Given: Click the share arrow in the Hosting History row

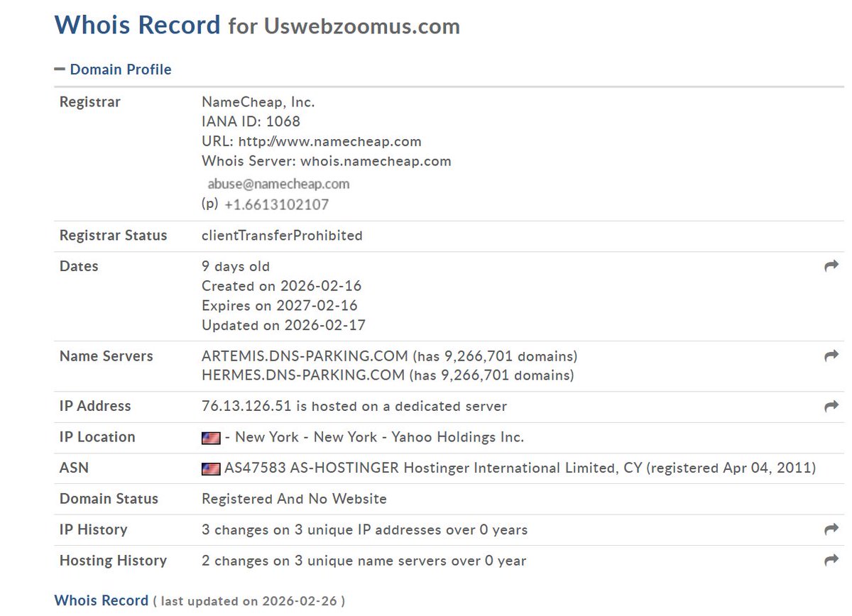Looking at the screenshot, I should click(831, 560).
